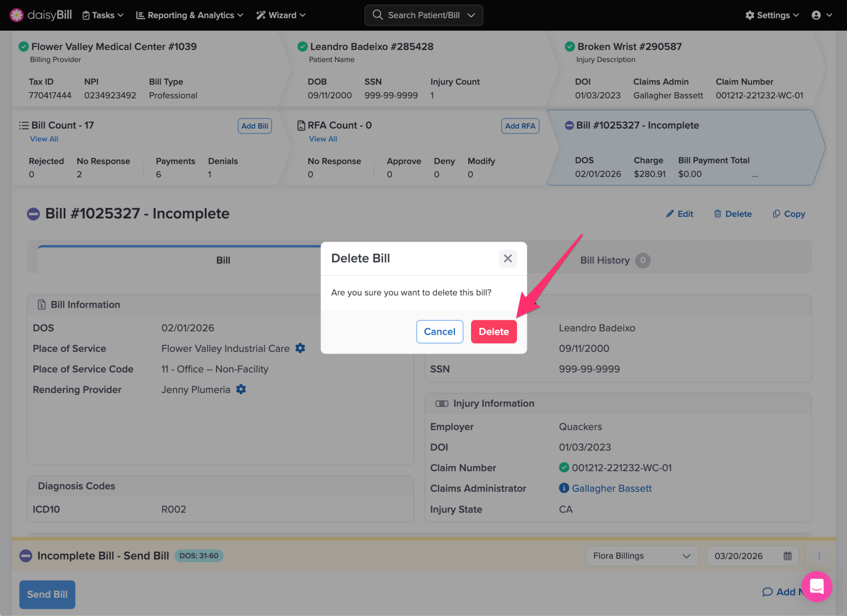Click the calendar icon in the date field

click(787, 556)
